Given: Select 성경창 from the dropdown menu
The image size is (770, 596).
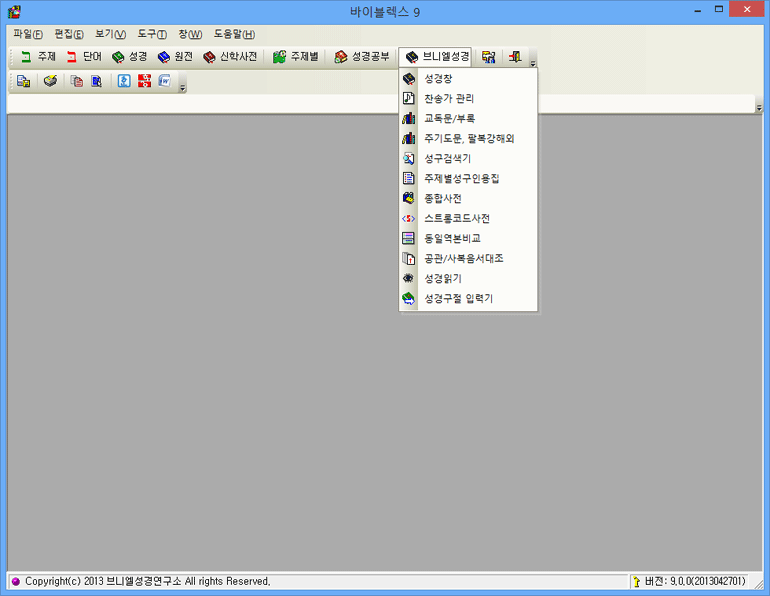Looking at the screenshot, I should [468, 79].
